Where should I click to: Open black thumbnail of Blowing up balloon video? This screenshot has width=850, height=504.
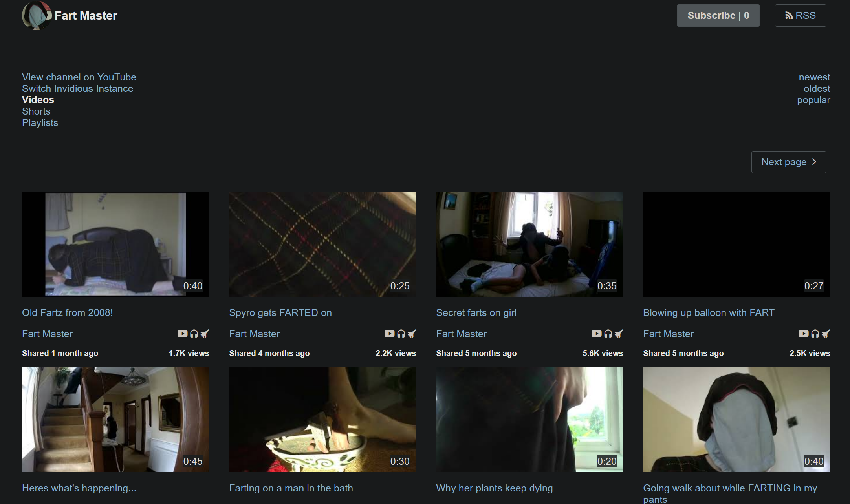click(x=736, y=244)
